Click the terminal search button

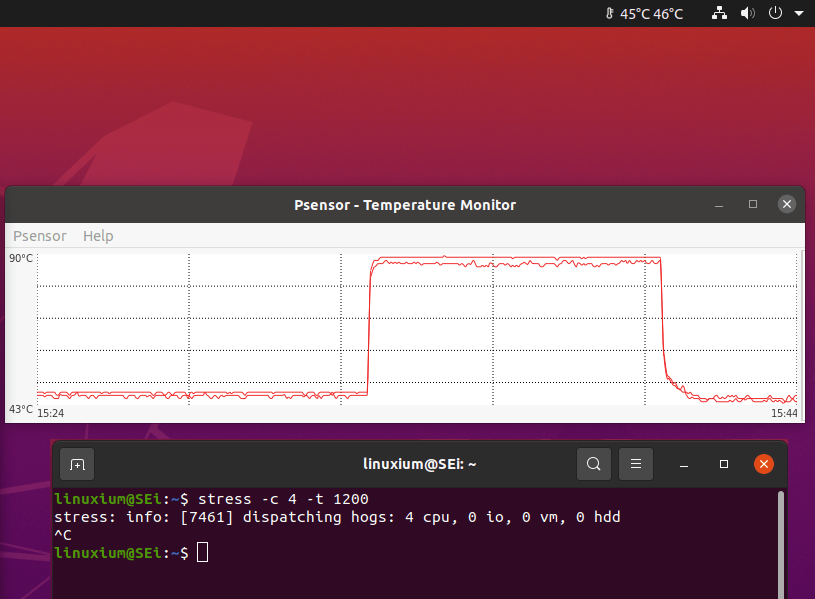point(594,464)
